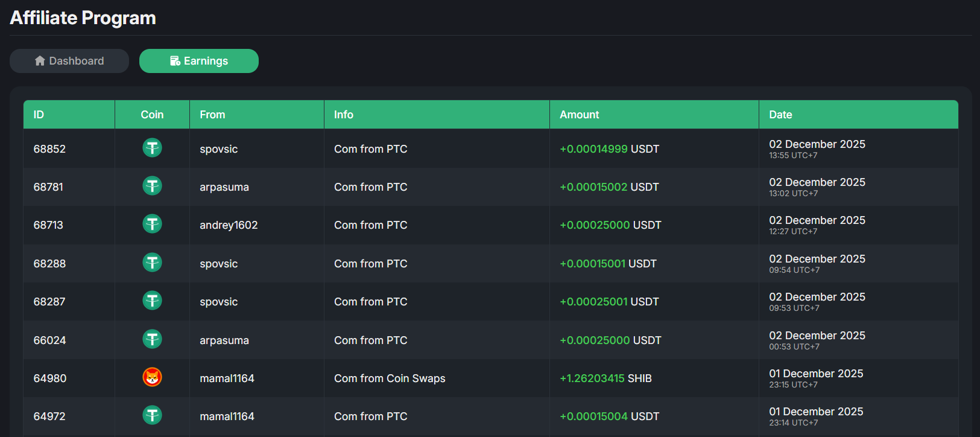
Task: Click the SHIB coin icon for mamal1164
Action: click(x=152, y=377)
